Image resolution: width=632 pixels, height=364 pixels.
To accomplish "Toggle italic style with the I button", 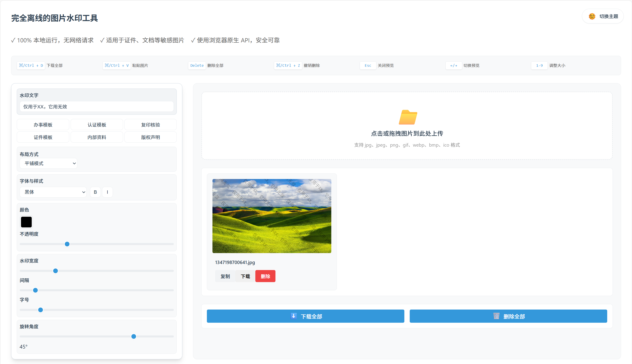I will click(107, 192).
